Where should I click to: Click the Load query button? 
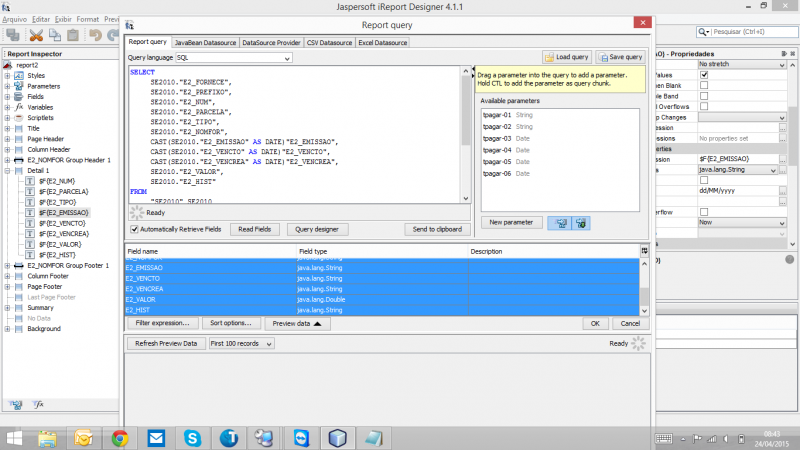pos(567,57)
